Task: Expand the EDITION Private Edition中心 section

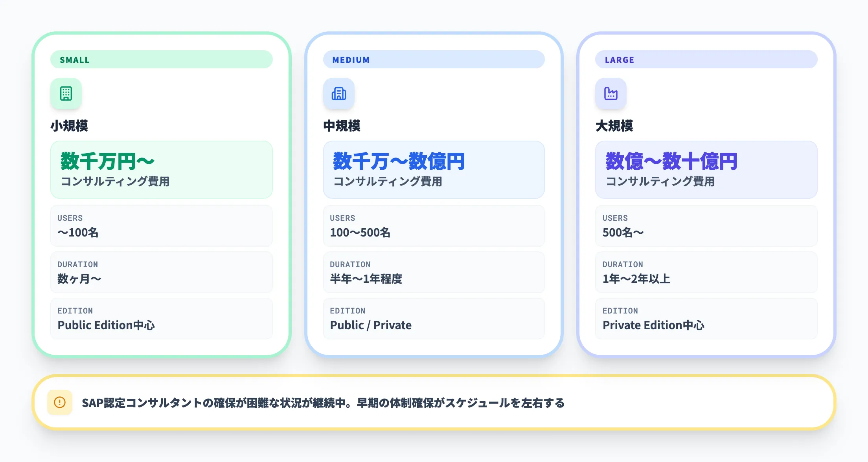Action: (x=706, y=319)
